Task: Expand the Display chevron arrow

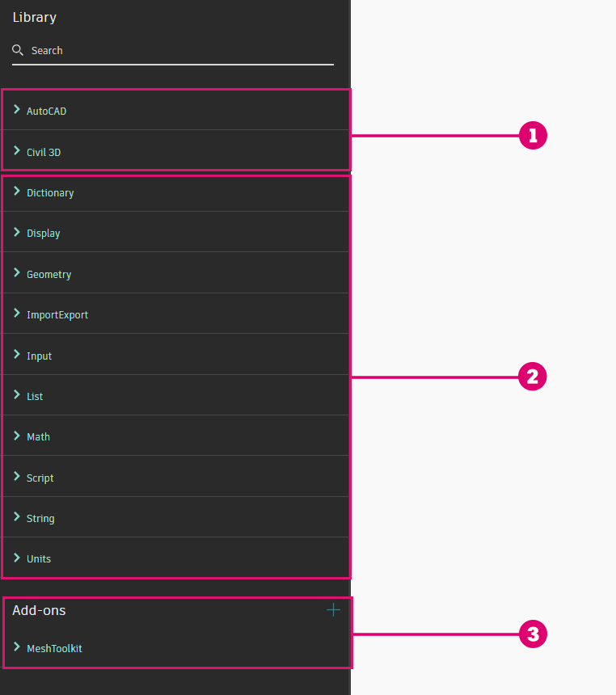Action: (17, 233)
